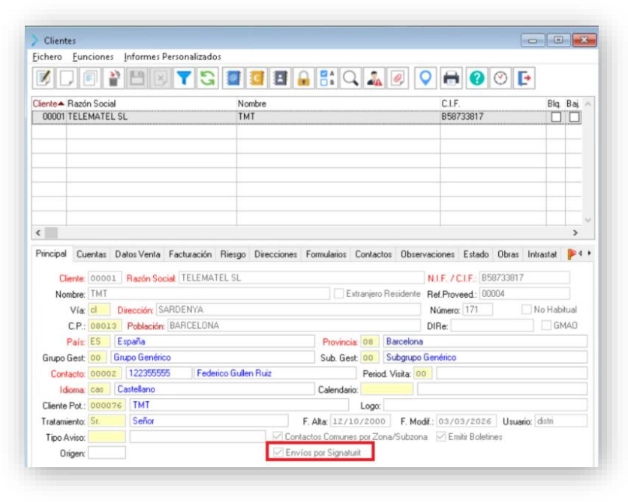Screen dimensions: 628x502
Task: Switch to the Cuentas tab
Action: coord(91,254)
